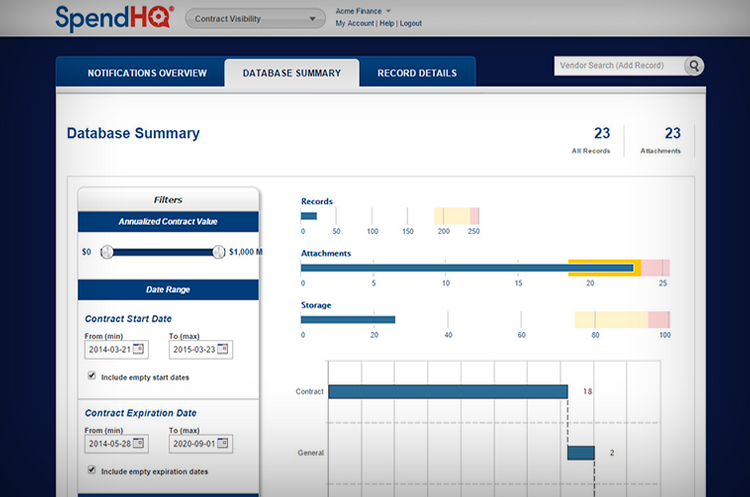Open calendar for Contract Start To date
The width and height of the screenshot is (750, 497).
[222, 350]
